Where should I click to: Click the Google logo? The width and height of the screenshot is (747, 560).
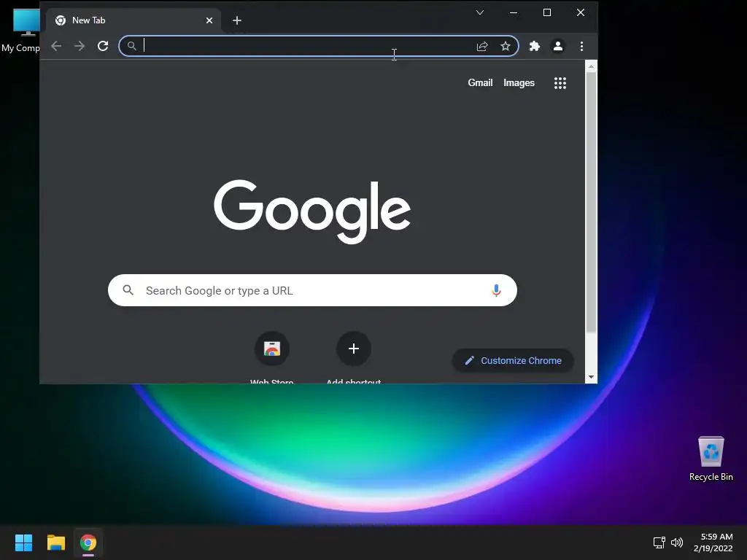tap(312, 211)
